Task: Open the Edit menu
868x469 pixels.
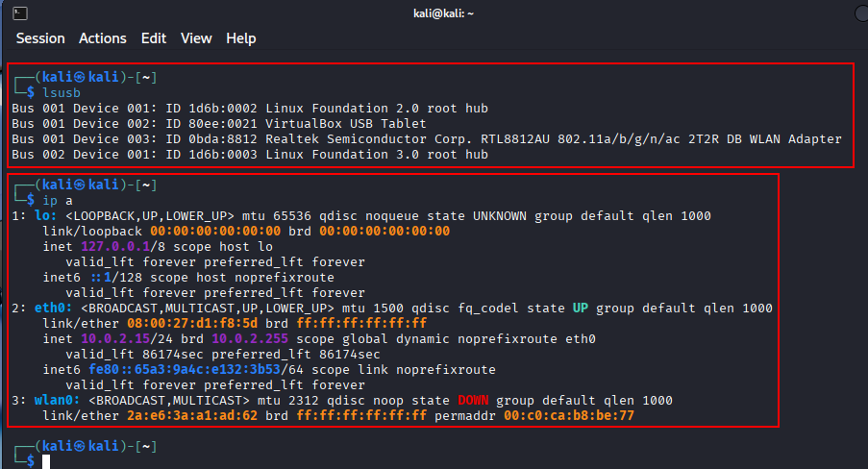Action: pyautogui.click(x=154, y=38)
